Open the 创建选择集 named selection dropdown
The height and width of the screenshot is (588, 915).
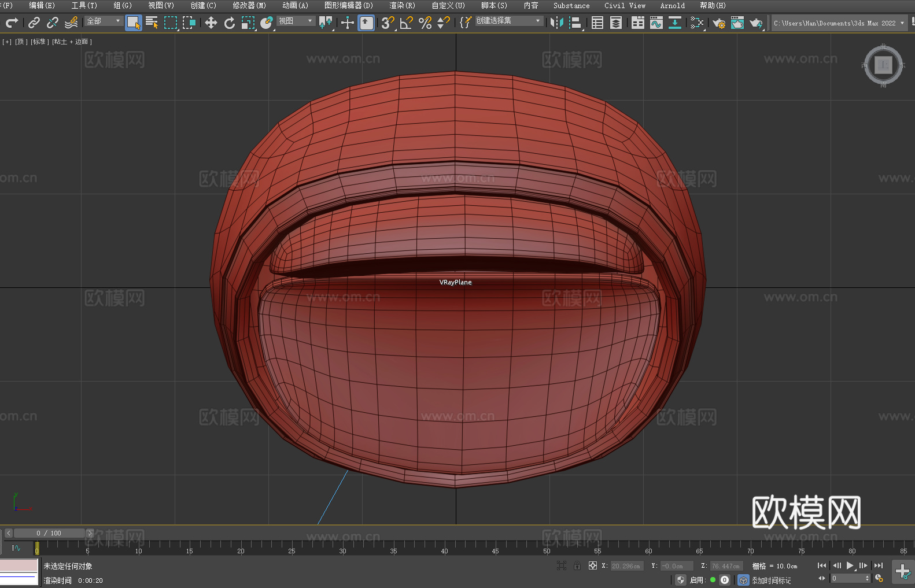pos(508,21)
